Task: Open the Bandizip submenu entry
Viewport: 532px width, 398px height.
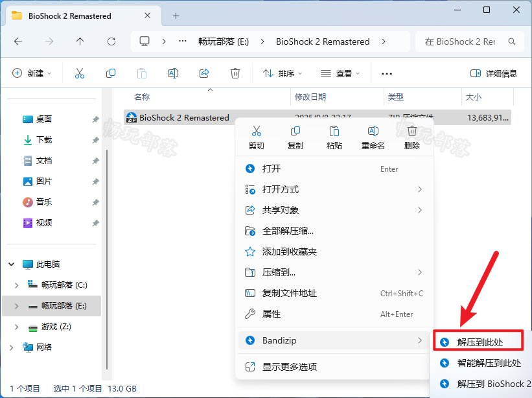Action: tap(334, 340)
